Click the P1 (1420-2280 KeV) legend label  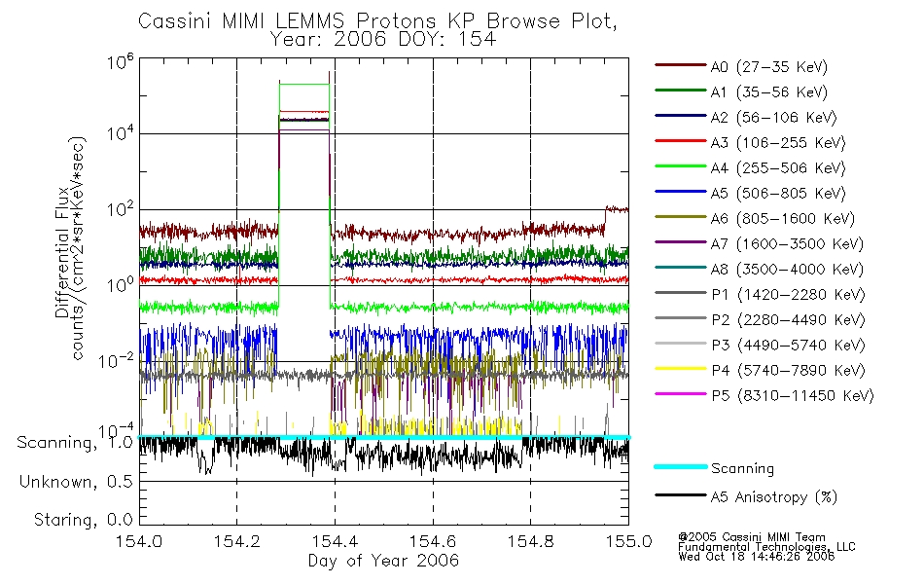coord(788,295)
